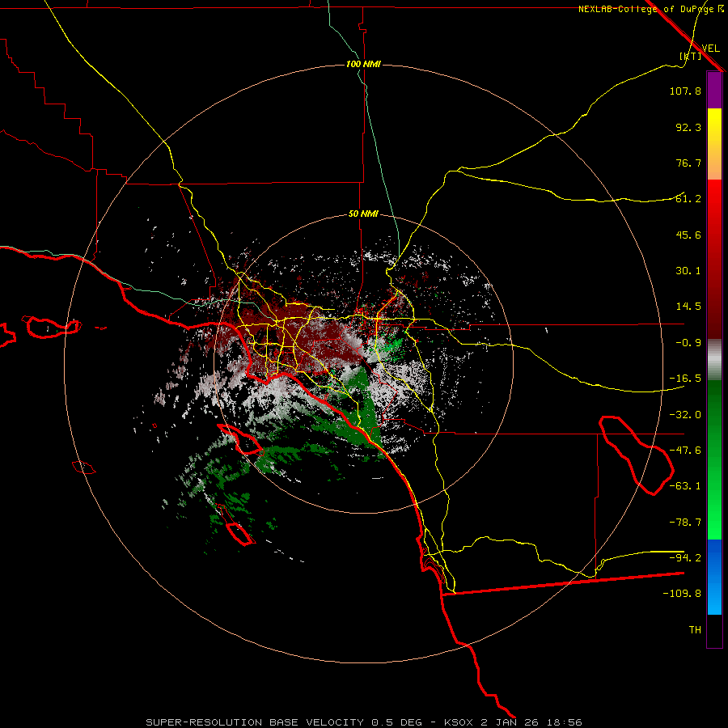Click the Super-Resolution Base Velocity caption

coord(364,722)
